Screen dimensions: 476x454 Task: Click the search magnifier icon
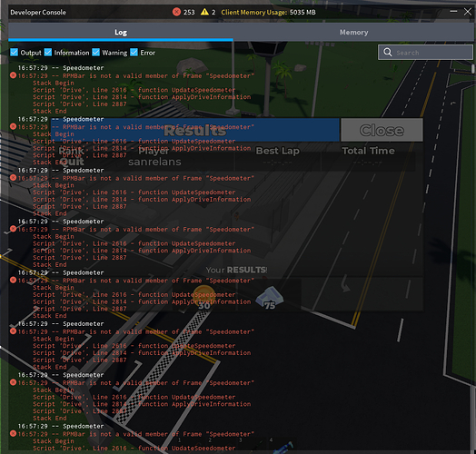pyautogui.click(x=387, y=52)
